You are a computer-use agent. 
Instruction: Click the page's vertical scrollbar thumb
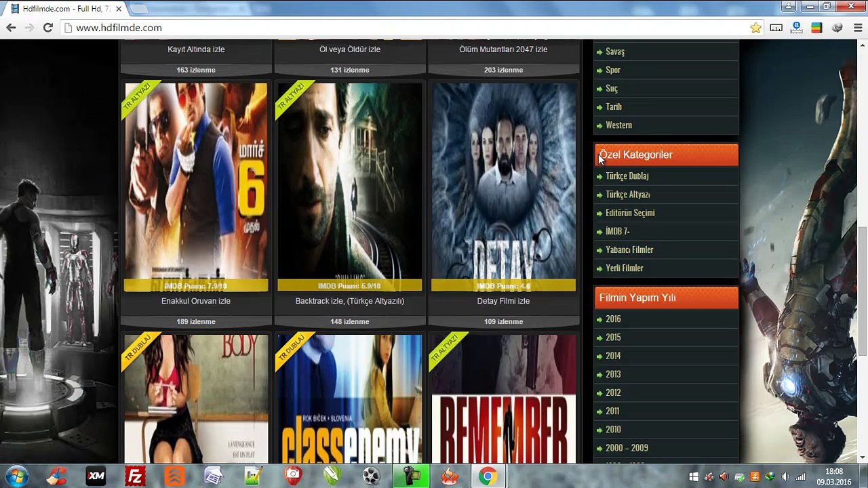[x=863, y=290]
